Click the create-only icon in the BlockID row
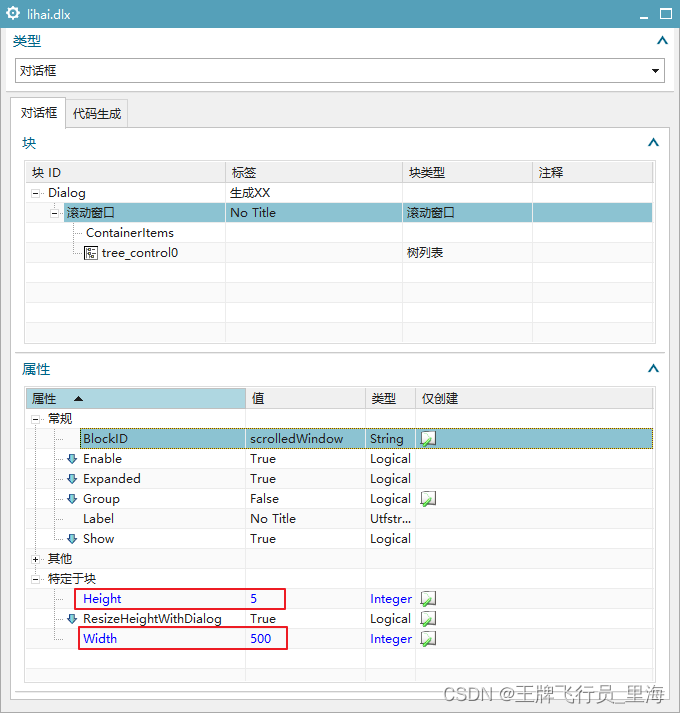Screen dimensions: 680x713 428,439
